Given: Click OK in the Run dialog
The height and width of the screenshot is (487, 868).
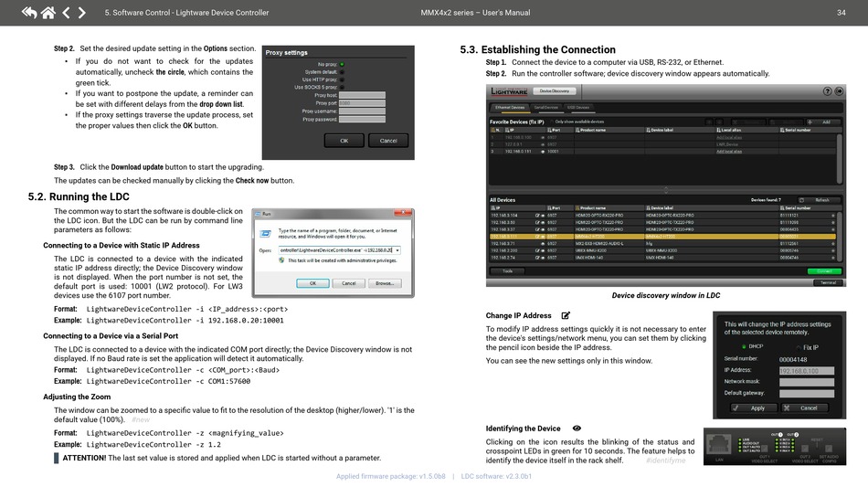Looking at the screenshot, I should pos(312,283).
